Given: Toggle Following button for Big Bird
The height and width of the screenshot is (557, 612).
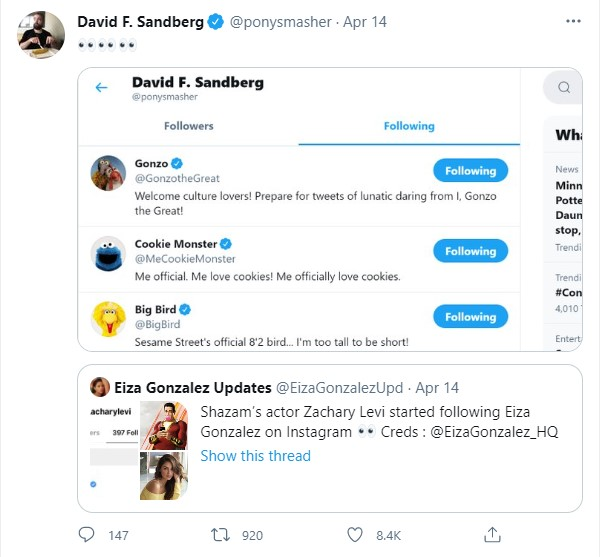Looking at the screenshot, I should (470, 317).
